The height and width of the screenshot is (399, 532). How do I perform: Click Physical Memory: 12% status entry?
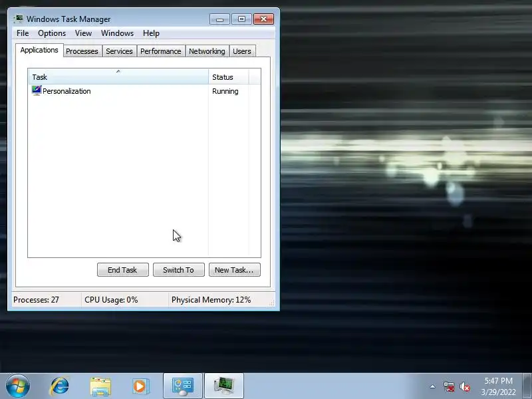pos(211,300)
